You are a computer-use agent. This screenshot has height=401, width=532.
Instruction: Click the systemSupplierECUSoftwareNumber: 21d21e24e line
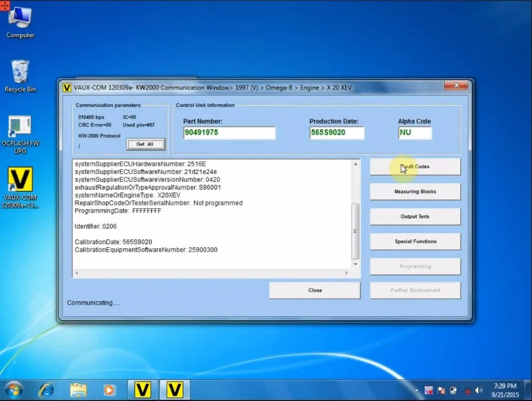point(146,172)
